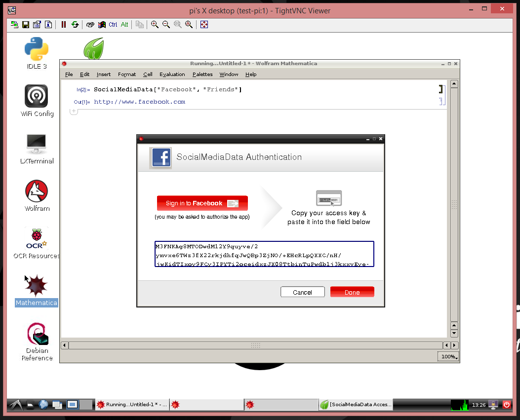Switch to the highlighted desktop pager workspace

(72, 404)
